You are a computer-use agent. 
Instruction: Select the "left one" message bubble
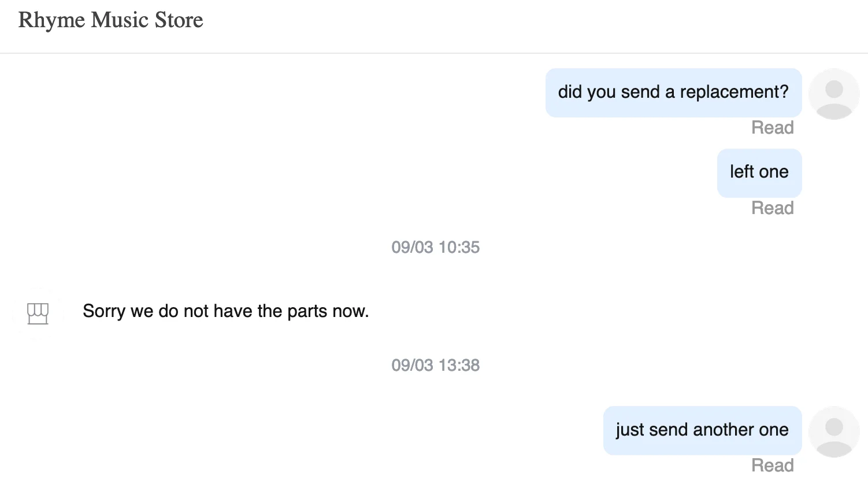click(x=759, y=172)
